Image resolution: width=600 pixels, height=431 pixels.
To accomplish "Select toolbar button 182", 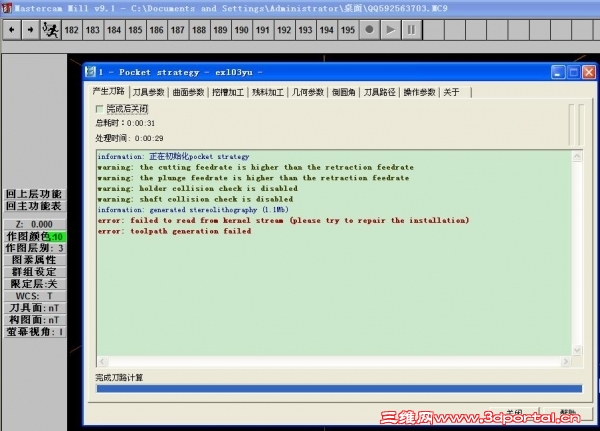I will [71, 29].
